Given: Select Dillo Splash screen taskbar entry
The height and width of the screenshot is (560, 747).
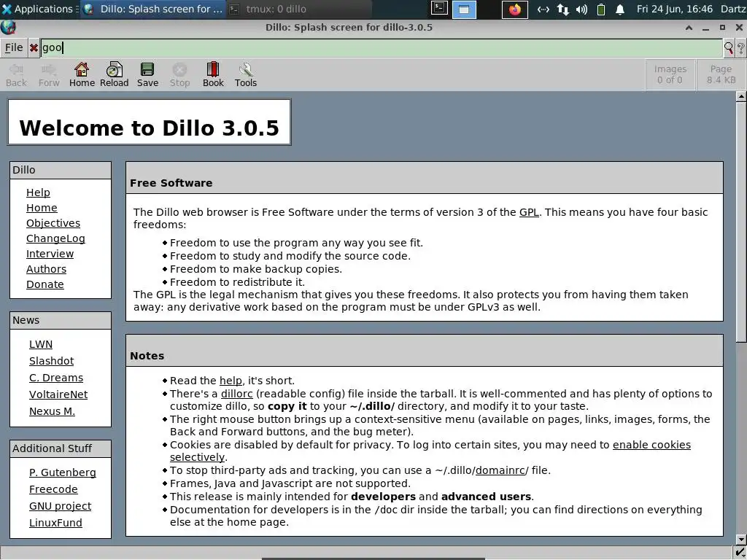Looking at the screenshot, I should [153, 9].
